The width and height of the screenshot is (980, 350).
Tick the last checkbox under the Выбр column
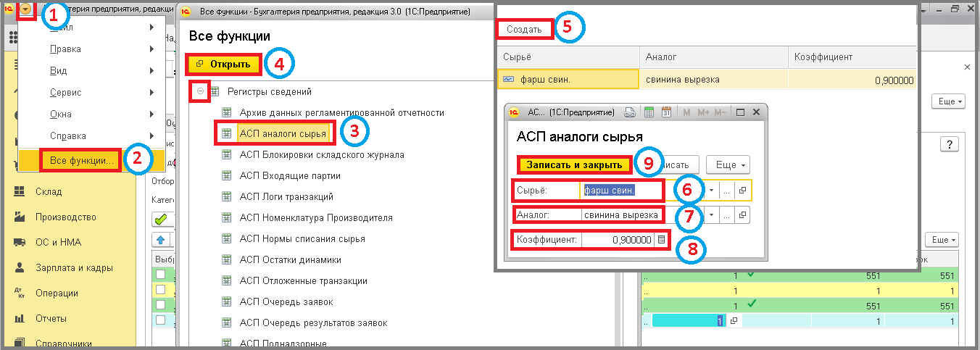pos(160,320)
